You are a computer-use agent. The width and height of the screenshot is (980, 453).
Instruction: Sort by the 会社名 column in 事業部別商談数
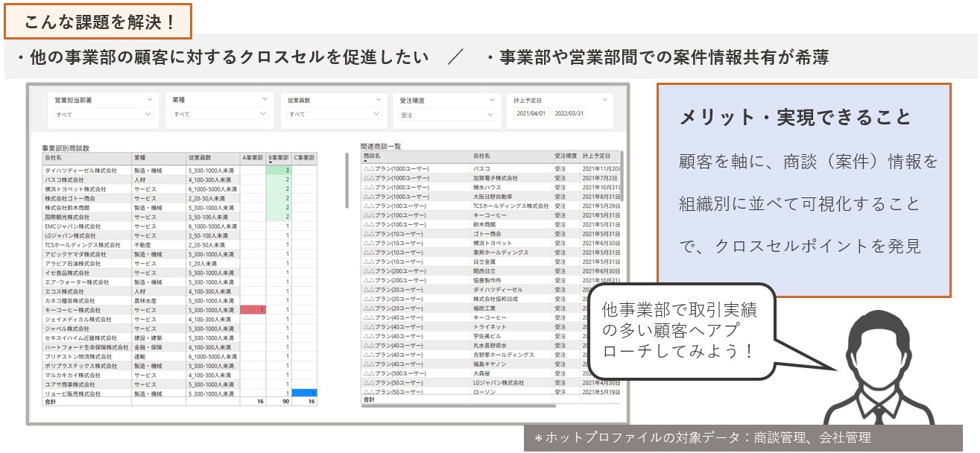86,158
